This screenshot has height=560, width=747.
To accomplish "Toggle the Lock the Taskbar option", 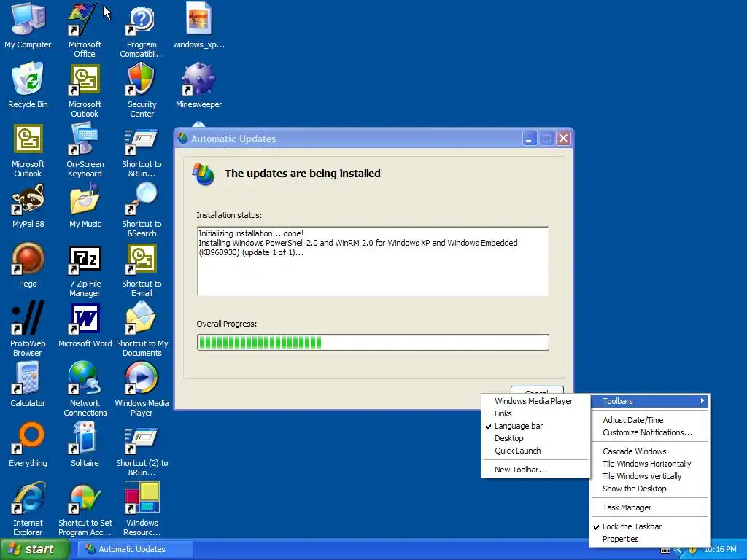I will (x=649, y=526).
